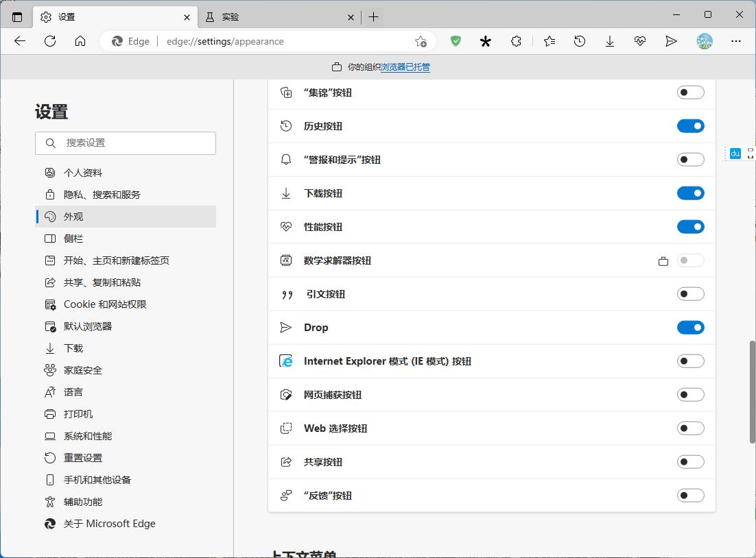The height and width of the screenshot is (558, 756).
Task: Open 默认浏览器 settings
Action: (x=126, y=326)
